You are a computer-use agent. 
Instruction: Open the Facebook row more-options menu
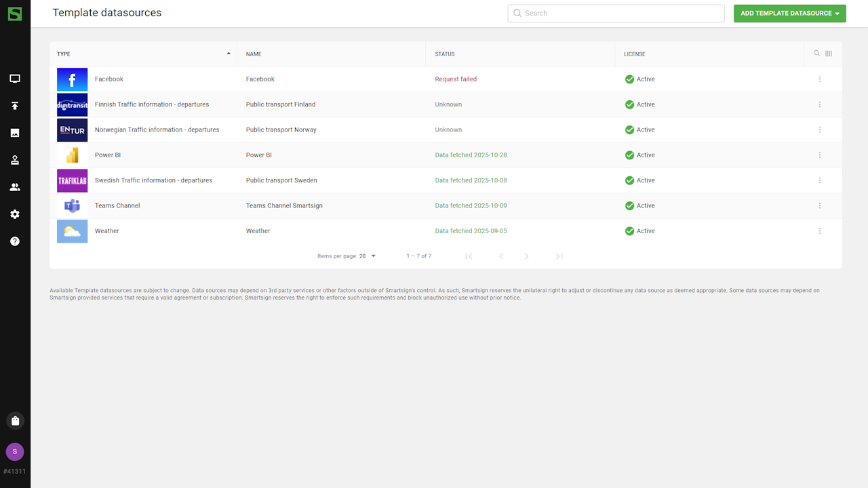click(x=819, y=79)
